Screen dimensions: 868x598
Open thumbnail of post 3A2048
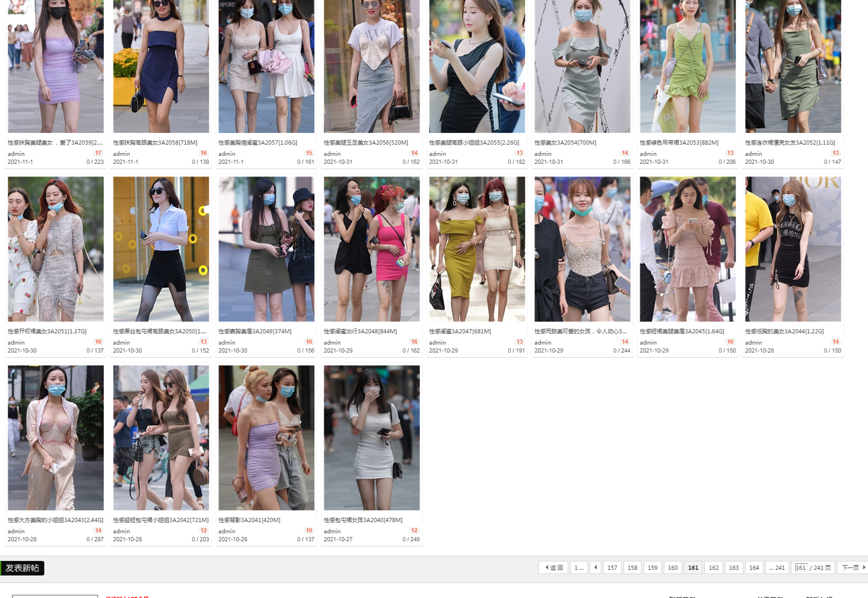372,249
